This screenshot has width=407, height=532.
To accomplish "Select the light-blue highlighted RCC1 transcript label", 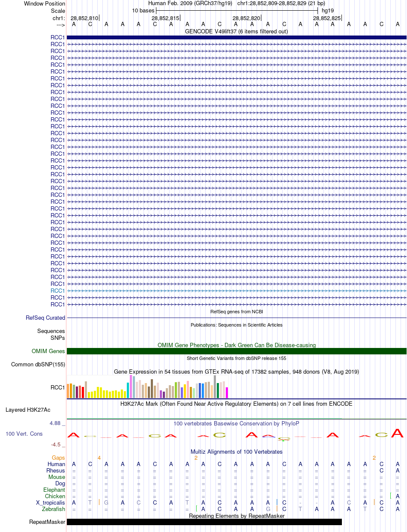I will click(58, 291).
